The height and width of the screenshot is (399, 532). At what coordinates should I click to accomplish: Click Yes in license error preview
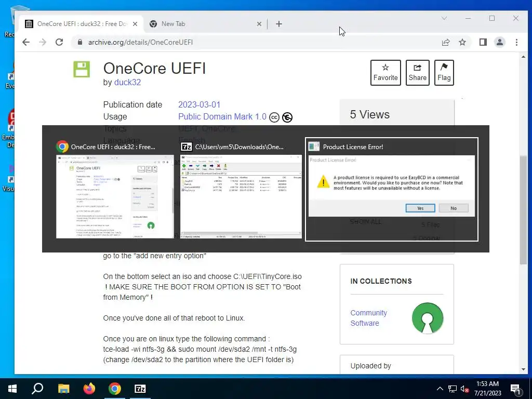(420, 208)
